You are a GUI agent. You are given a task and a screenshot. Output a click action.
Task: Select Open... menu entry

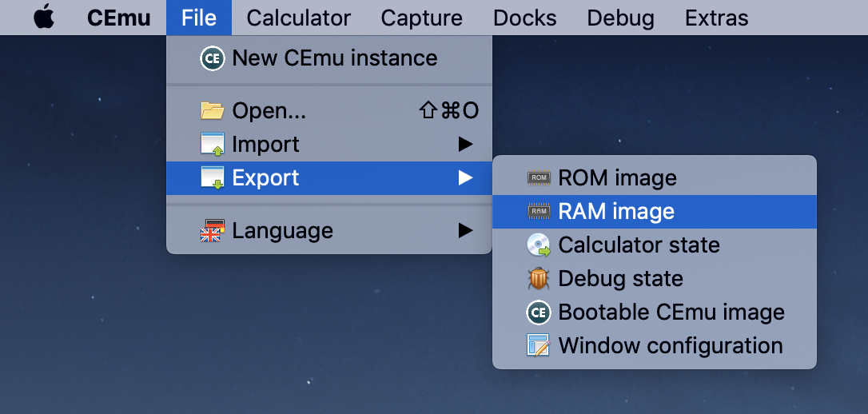click(x=328, y=111)
